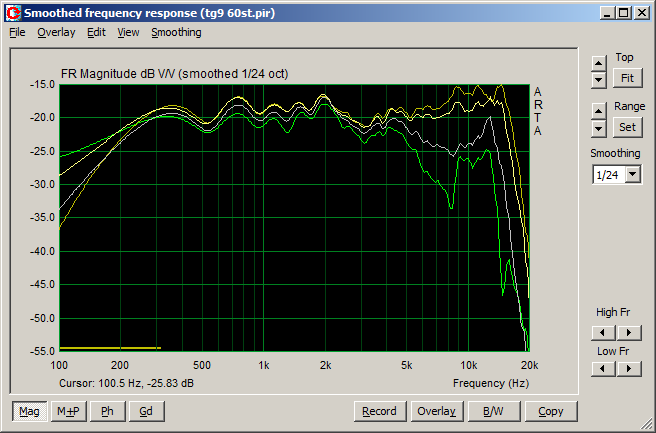656x433 pixels.
Task: Click the graph title 'FR Magnitude dB V/V'
Action: (x=118, y=74)
